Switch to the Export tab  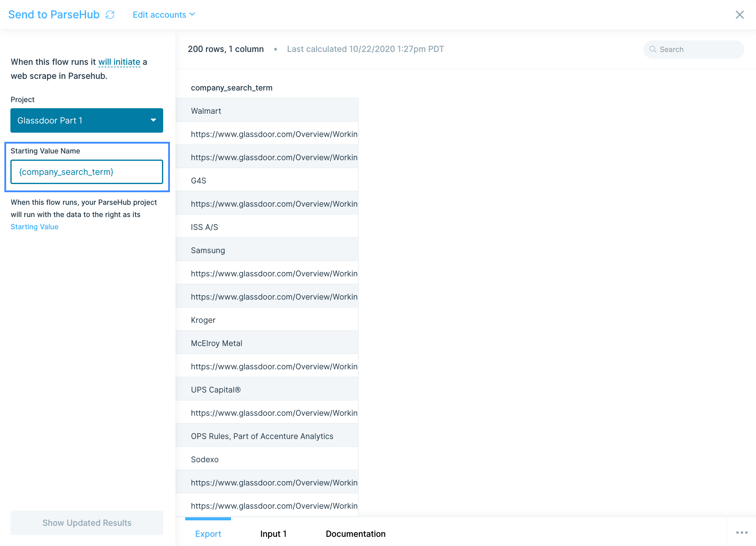pyautogui.click(x=208, y=534)
